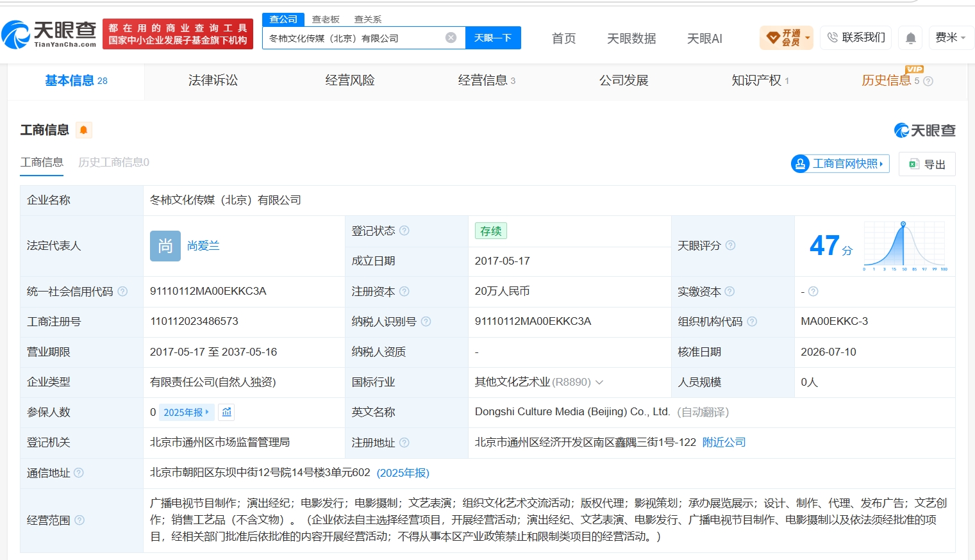Screen dimensions: 975x560
Task: Click help icon beside 经营范围
Action: tap(79, 520)
